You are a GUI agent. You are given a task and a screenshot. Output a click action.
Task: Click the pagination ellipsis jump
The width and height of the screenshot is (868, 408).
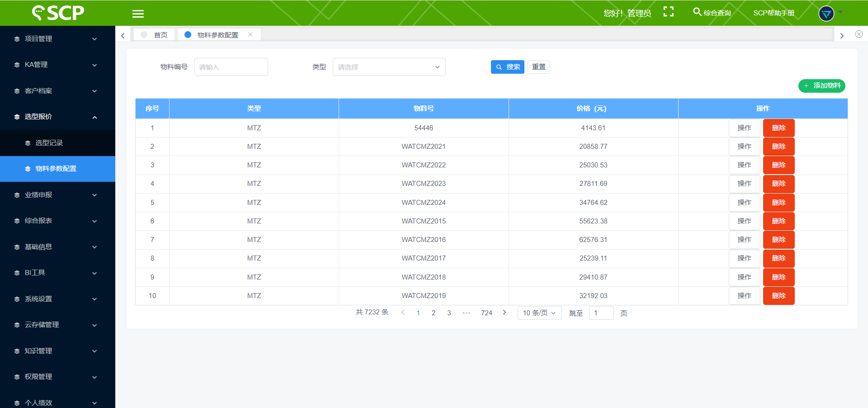tap(467, 313)
